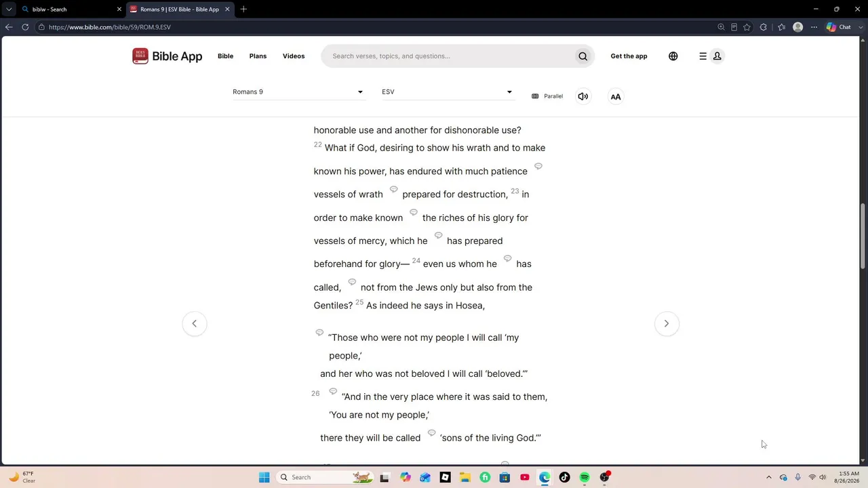Image resolution: width=868 pixels, height=488 pixels.
Task: Switch to the biblw - Search tab
Action: coord(66,9)
